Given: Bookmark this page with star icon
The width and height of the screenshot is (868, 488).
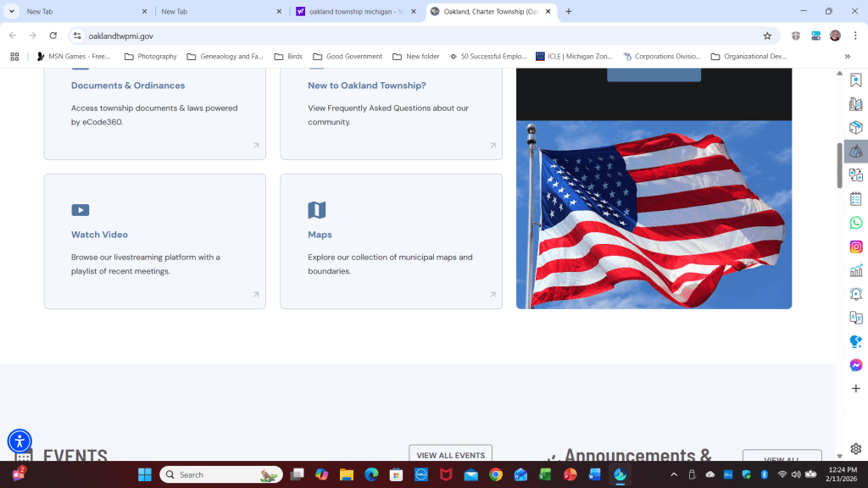Looking at the screenshot, I should pos(767,36).
